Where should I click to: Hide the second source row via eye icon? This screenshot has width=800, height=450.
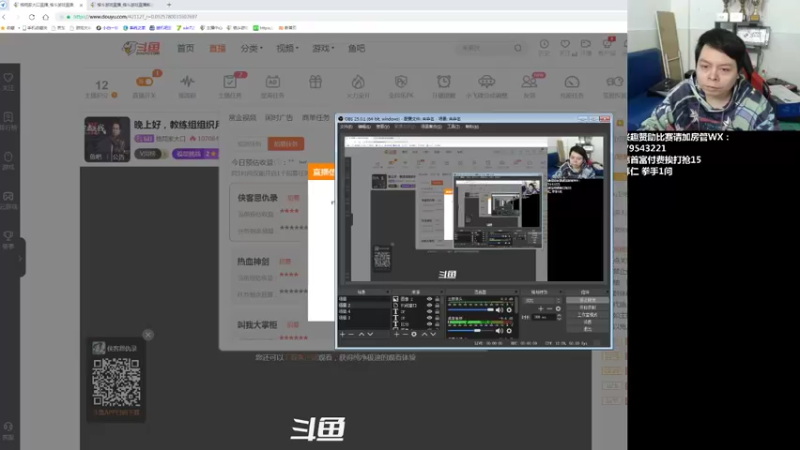pyautogui.click(x=429, y=305)
